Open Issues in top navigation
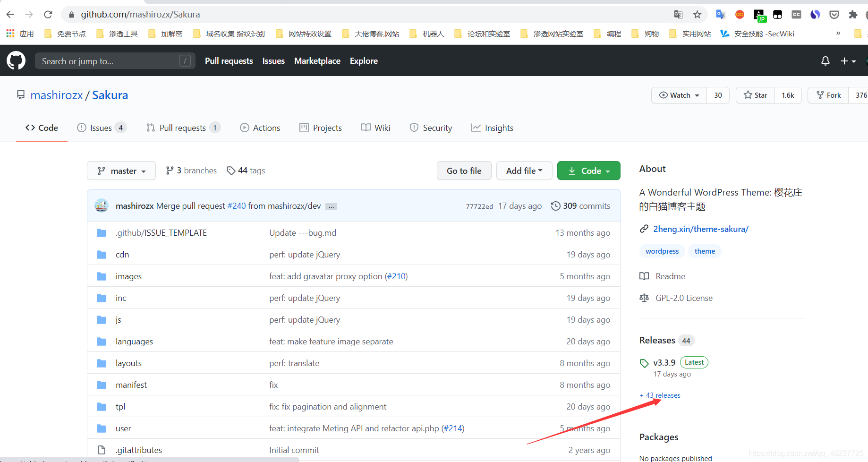The width and height of the screenshot is (868, 462). point(273,61)
